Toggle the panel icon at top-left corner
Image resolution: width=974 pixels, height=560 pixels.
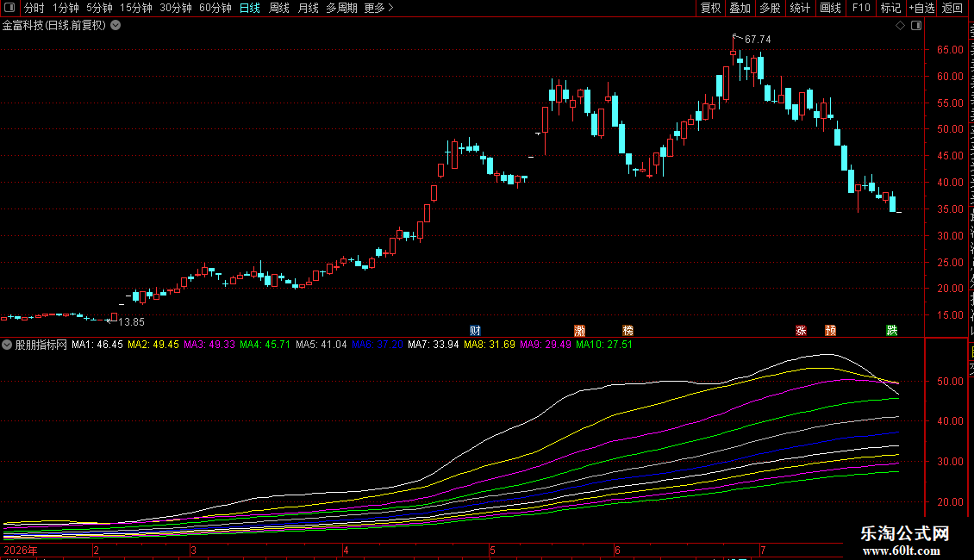9,8
